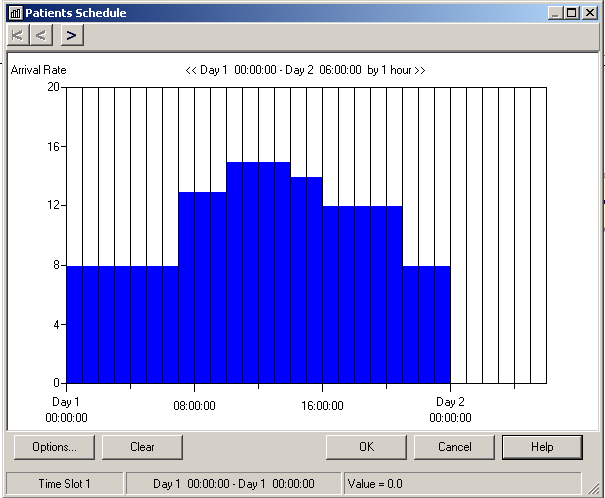605x498 pixels.
Task: Jump to the first page of the schedule
Action: [18, 35]
